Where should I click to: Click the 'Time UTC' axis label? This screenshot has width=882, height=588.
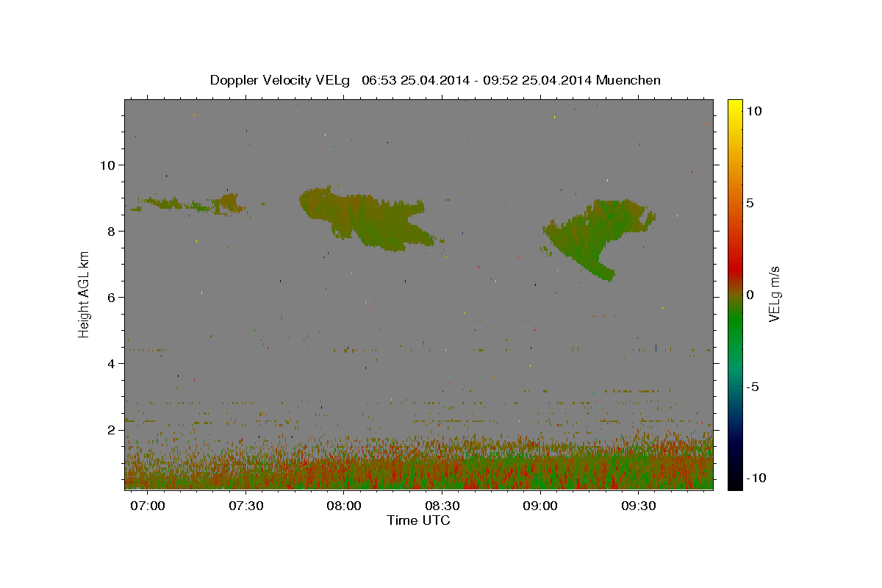point(418,520)
